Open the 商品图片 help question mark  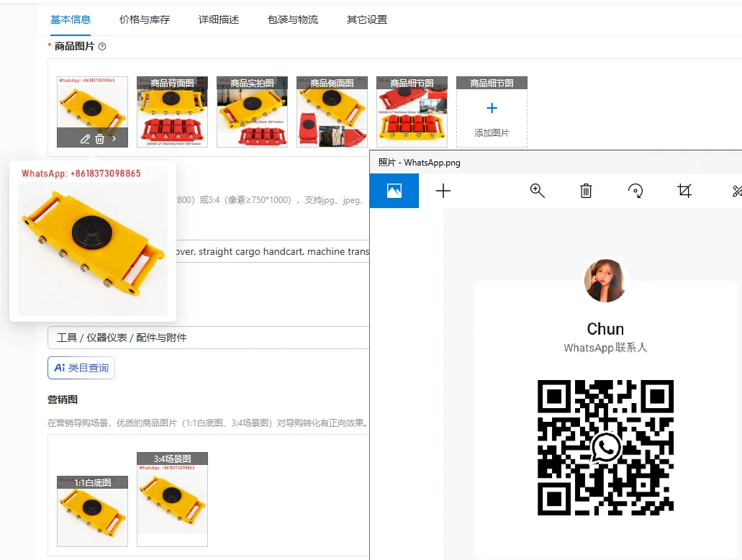[101, 46]
